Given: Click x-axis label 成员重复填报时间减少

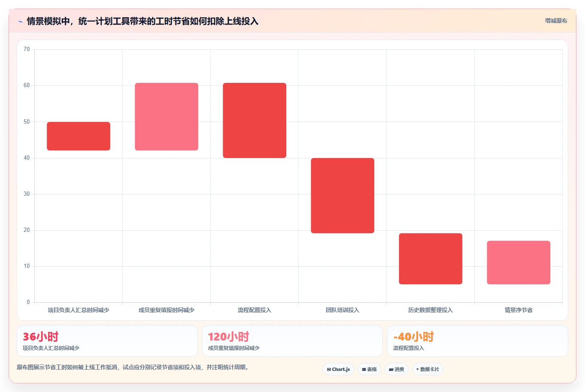Looking at the screenshot, I should pyautogui.click(x=167, y=310).
